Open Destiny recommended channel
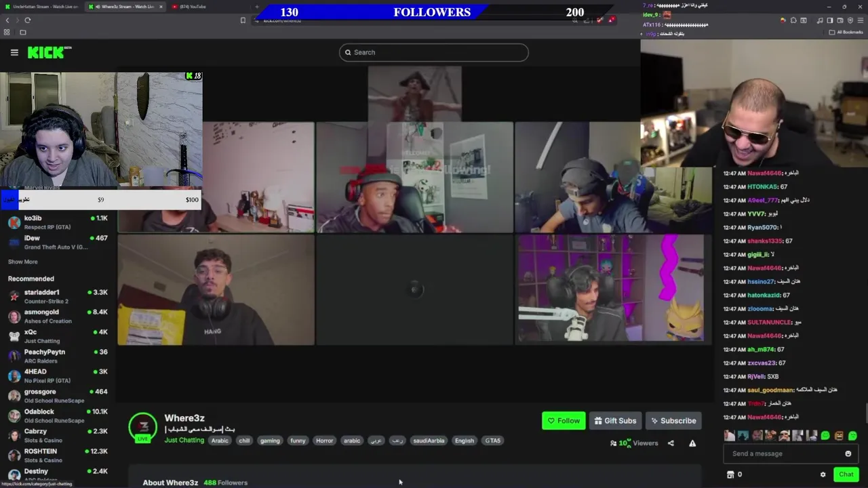Image resolution: width=868 pixels, height=488 pixels. 58,474
